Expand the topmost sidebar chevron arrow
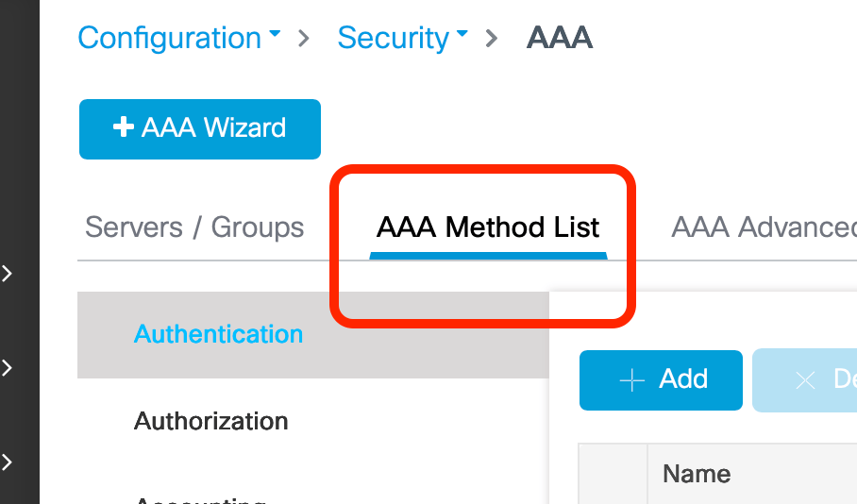 click(x=8, y=274)
